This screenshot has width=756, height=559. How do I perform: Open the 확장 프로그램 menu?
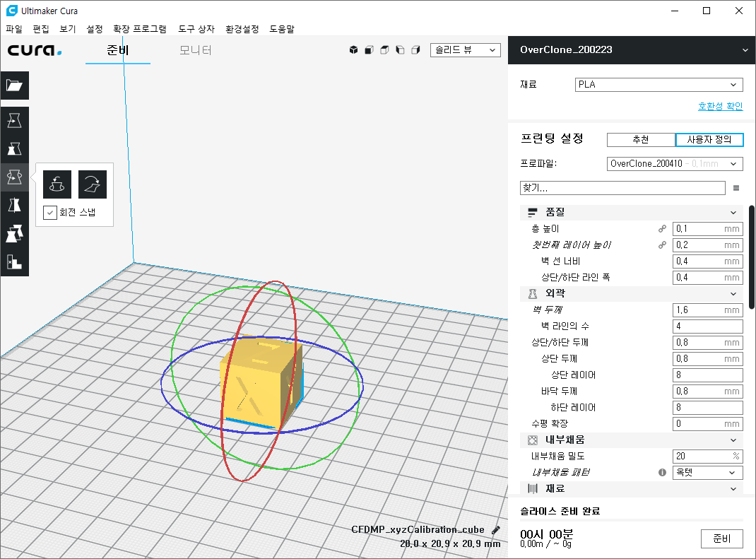tap(140, 29)
